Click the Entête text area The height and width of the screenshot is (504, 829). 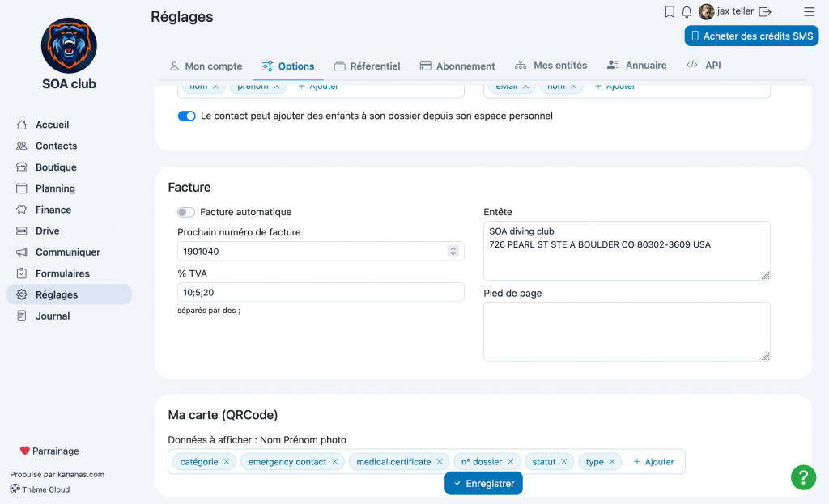(627, 251)
